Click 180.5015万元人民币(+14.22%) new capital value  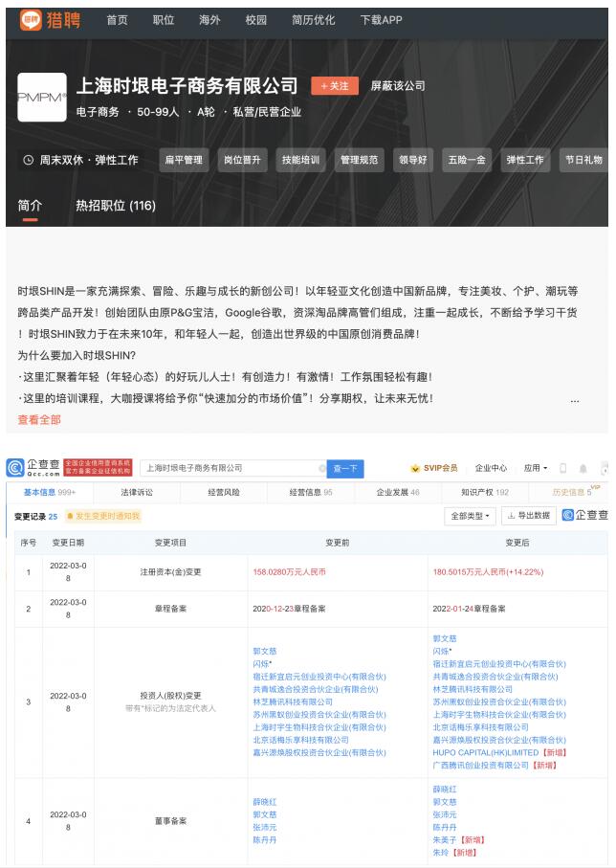(488, 572)
